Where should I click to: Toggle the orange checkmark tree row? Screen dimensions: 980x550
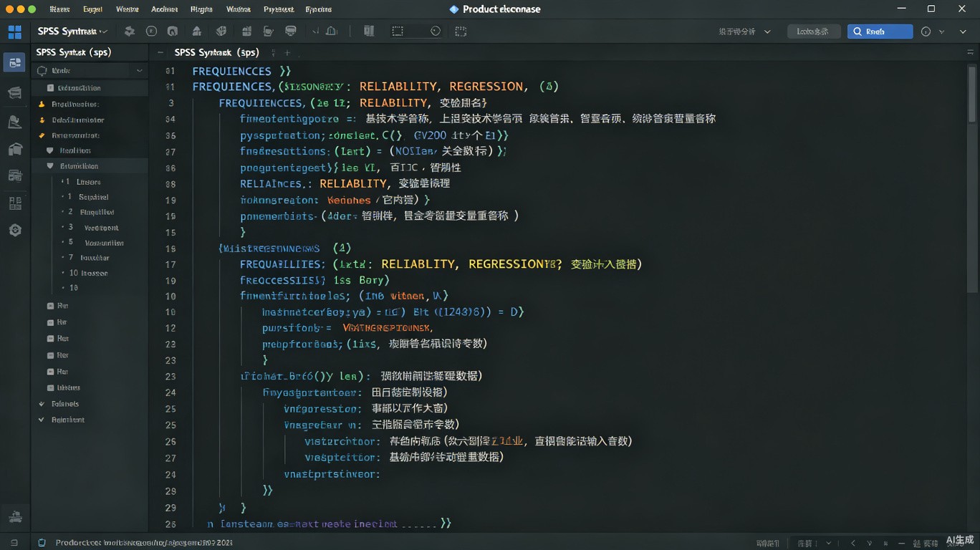point(42,135)
